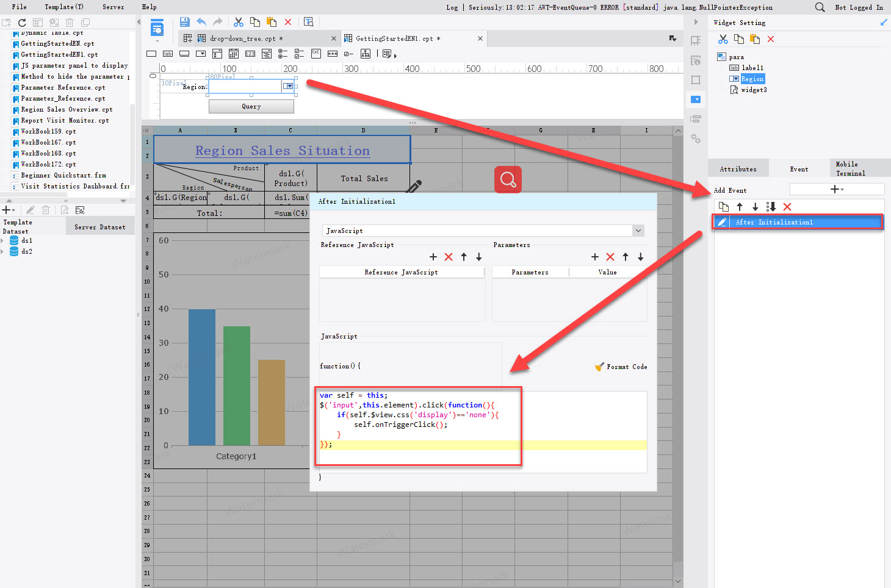Select the Total Sales cell

click(364, 178)
